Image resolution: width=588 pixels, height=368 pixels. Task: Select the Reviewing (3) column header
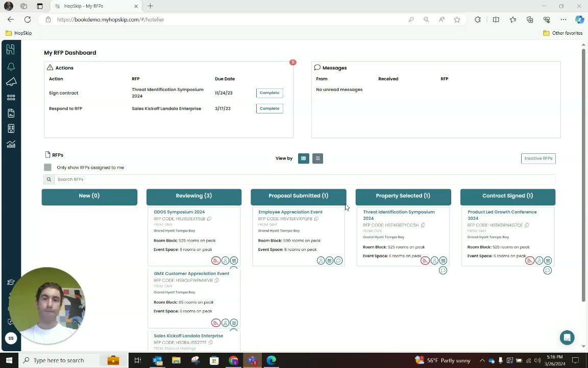[194, 197]
